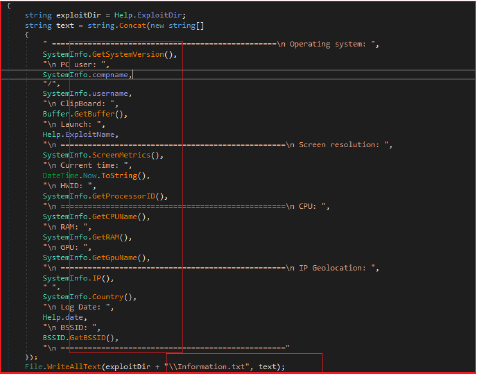Click the GetCPUName() method call

pos(119,217)
